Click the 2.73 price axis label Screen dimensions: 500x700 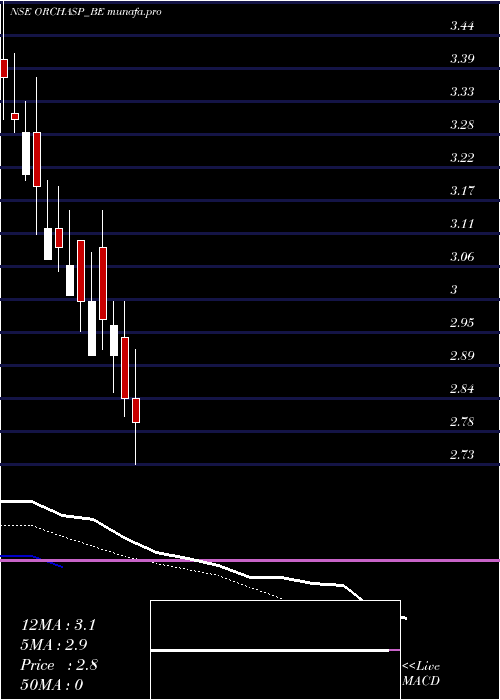click(462, 455)
